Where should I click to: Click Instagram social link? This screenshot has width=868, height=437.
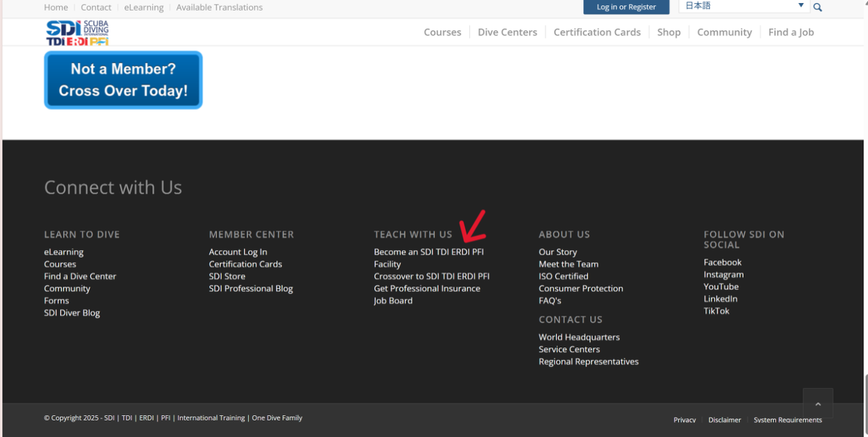(723, 275)
